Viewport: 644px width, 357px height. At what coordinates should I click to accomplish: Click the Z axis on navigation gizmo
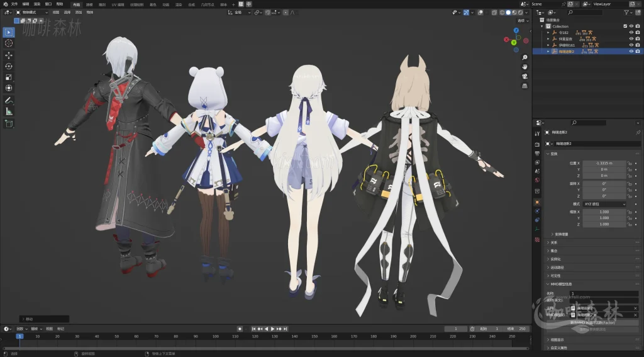coord(516,30)
